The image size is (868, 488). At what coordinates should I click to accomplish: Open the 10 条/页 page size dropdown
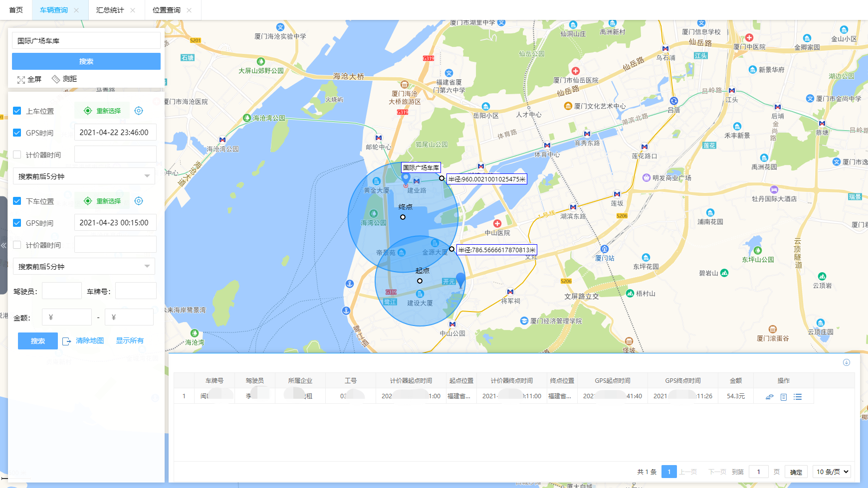pos(832,472)
